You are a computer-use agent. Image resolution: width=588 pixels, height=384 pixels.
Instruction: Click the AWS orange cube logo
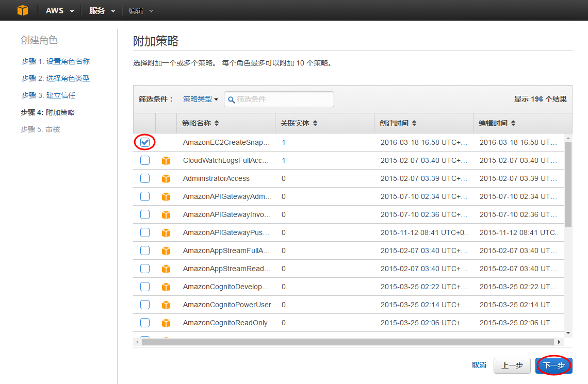click(23, 10)
